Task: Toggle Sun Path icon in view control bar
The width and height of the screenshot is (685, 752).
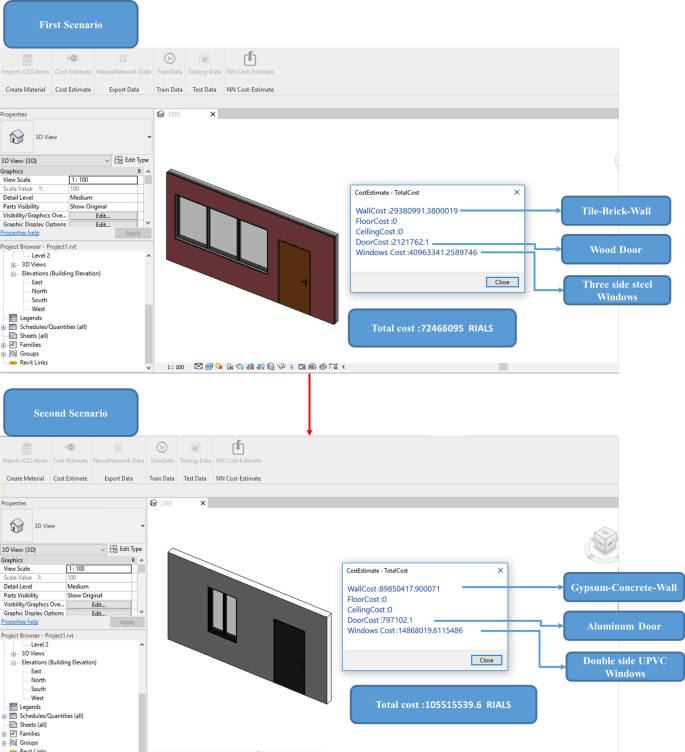Action: coord(219,366)
